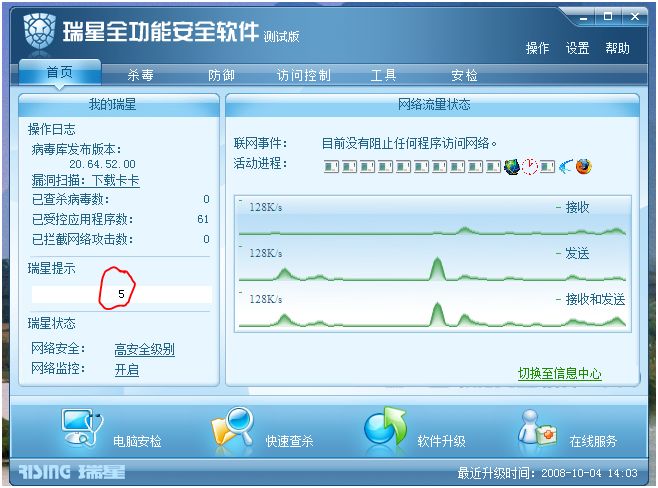Click the 已拦截网络攻击数 label
658x488 pixels.
pos(83,239)
